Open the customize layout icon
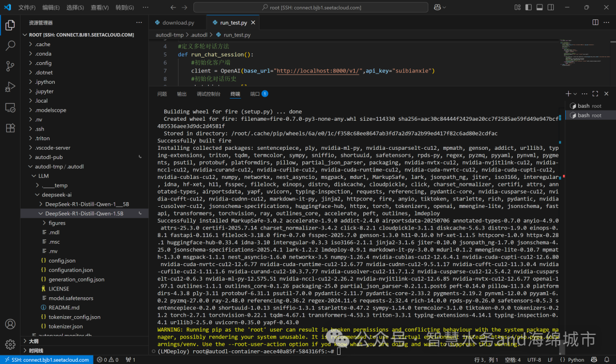The width and height of the screenshot is (616, 364). pyautogui.click(x=517, y=7)
